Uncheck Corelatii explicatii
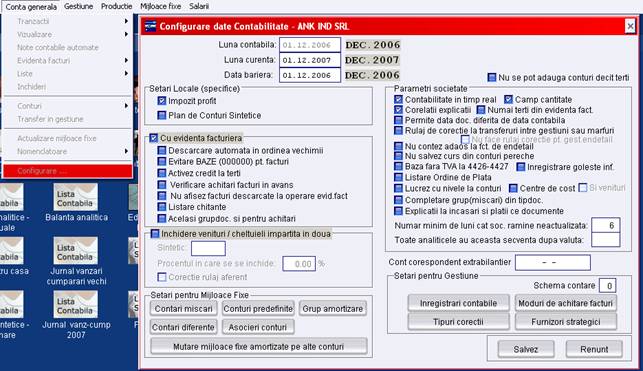 [399, 110]
